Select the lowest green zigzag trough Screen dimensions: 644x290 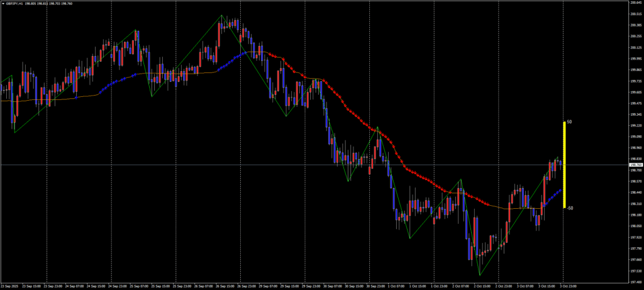pos(480,275)
